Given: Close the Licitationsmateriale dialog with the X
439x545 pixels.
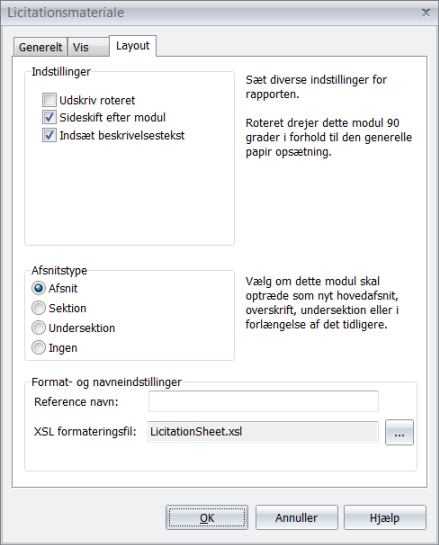Looking at the screenshot, I should [426, 13].
